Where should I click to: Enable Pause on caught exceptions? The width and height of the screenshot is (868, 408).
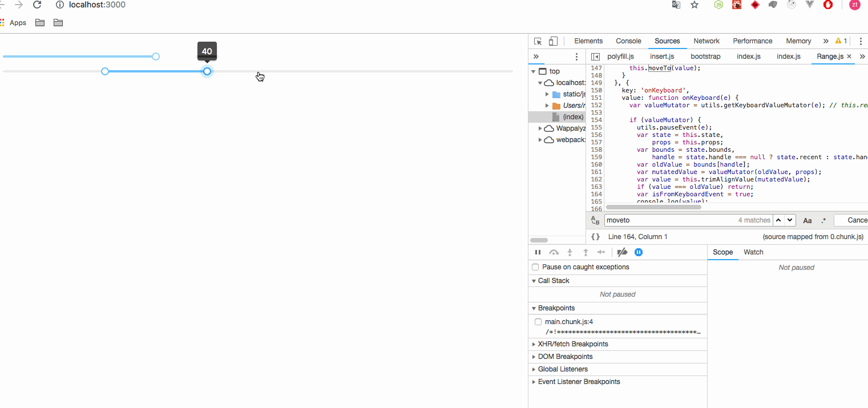coord(535,267)
